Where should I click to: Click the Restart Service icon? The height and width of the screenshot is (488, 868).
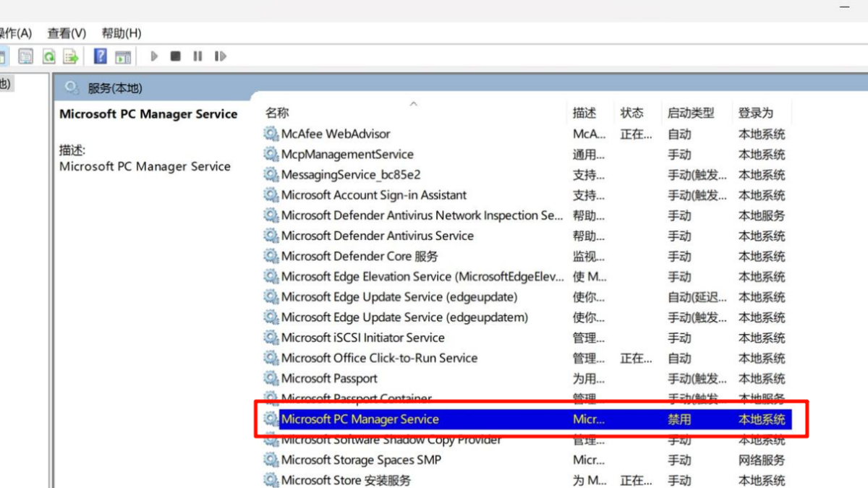point(221,56)
